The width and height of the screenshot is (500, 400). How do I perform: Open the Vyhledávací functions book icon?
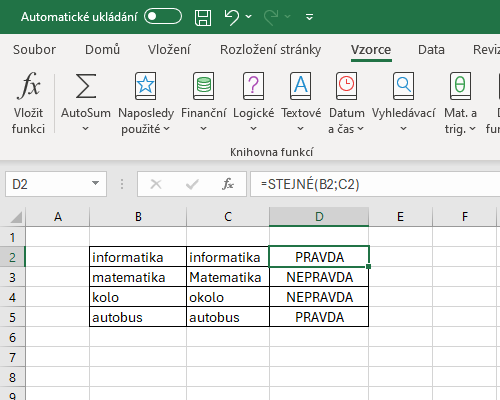404,86
